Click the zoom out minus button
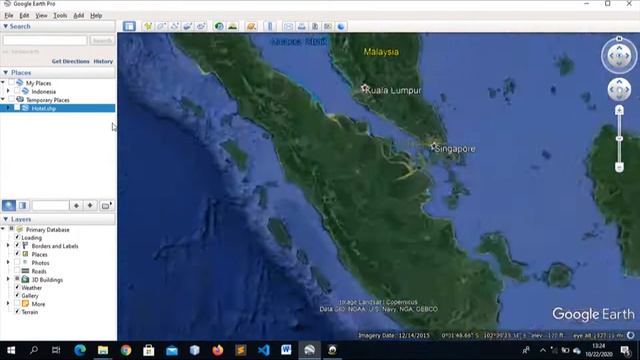 (619, 167)
